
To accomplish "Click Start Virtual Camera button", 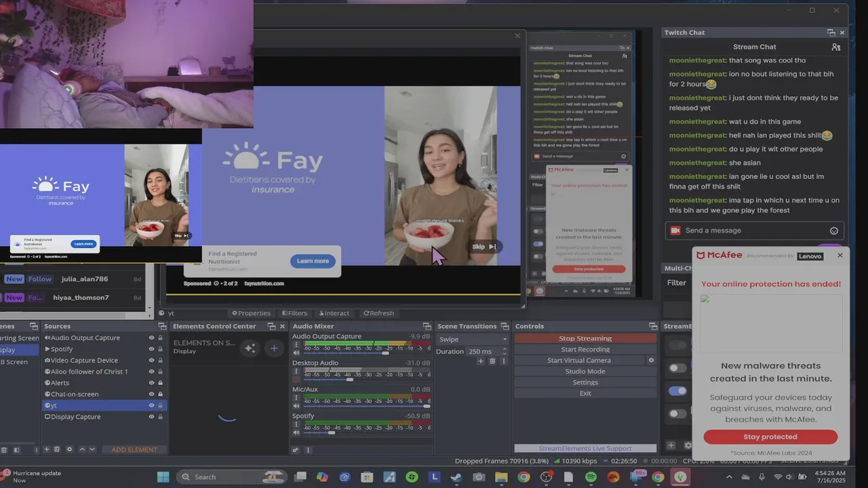I will (579, 360).
